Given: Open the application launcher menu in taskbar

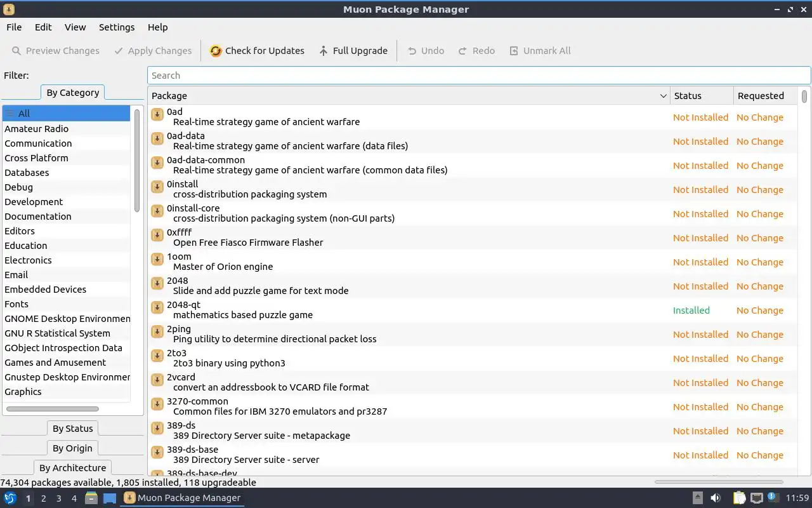Looking at the screenshot, I should (10, 498).
